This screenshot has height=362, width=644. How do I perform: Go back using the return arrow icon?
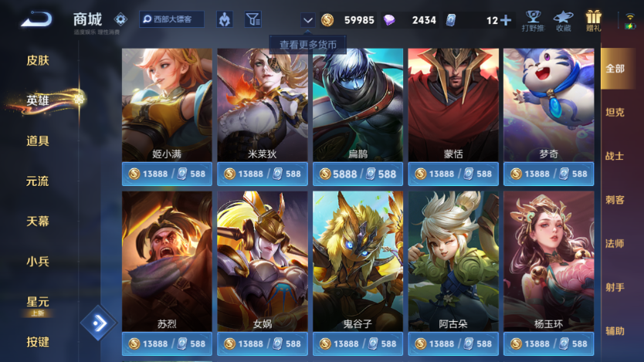click(36, 19)
